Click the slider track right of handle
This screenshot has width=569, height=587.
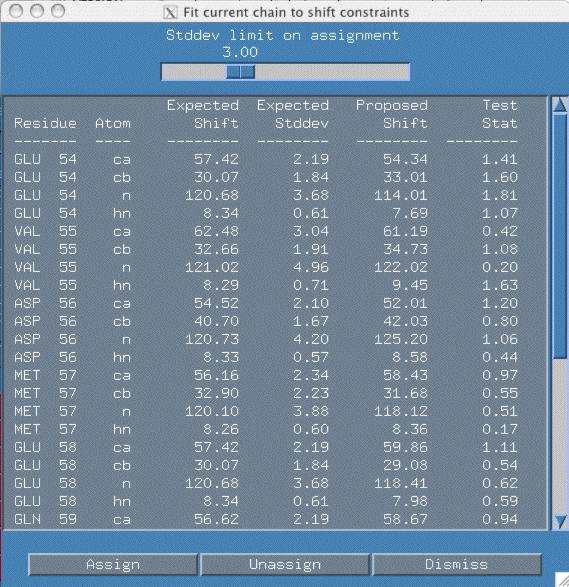click(x=332, y=72)
